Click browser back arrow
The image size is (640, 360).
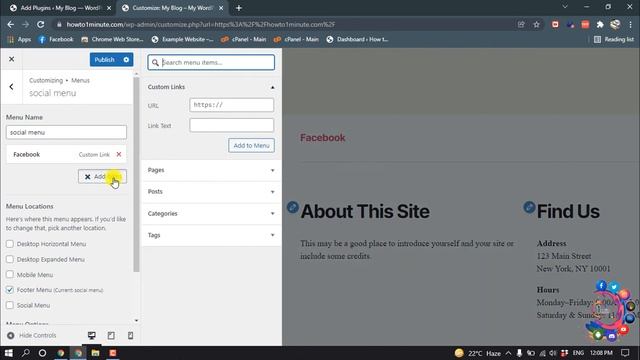tap(11, 24)
